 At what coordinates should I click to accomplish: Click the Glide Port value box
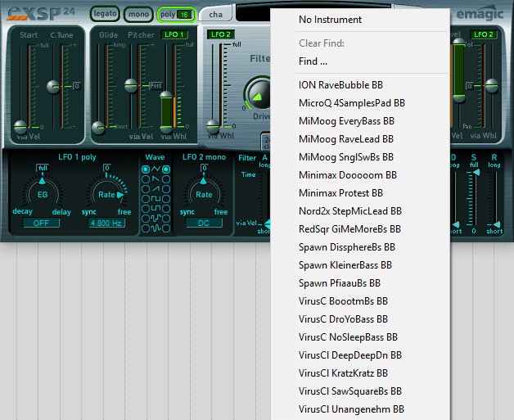pos(156,86)
